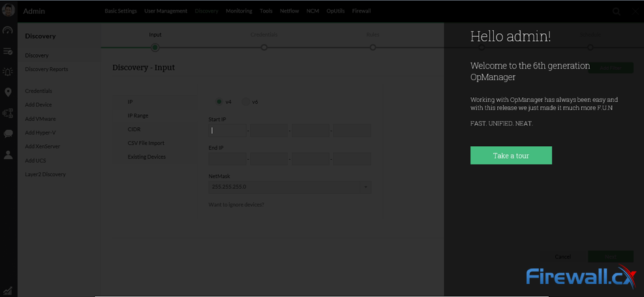
Task: Open the reports chart icon at sidebar bottom
Action: [8, 290]
